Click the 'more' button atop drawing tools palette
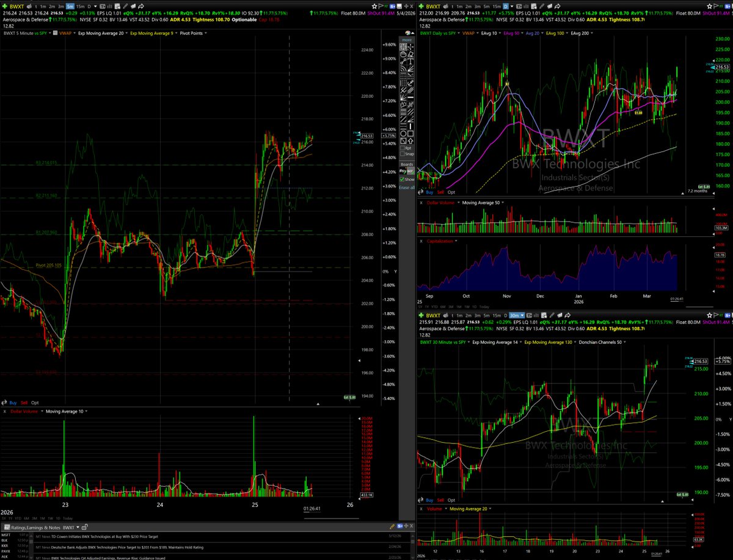 (x=407, y=40)
